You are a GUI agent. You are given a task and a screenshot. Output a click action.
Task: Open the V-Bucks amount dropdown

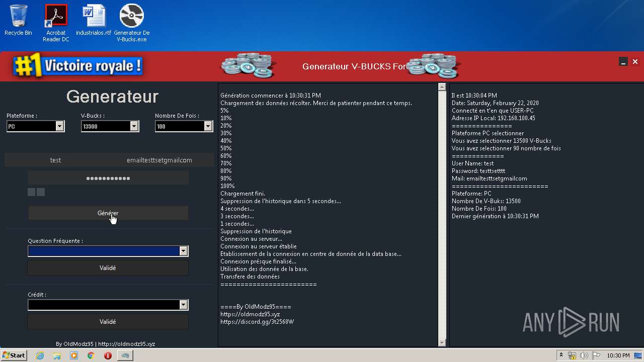coord(134,126)
